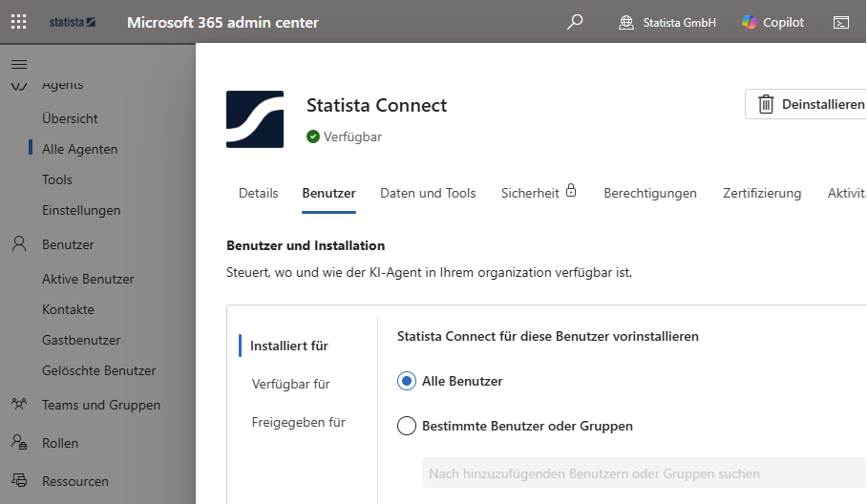The height and width of the screenshot is (504, 867).
Task: Collapse navigation using the hamburger icon
Action: [19, 65]
